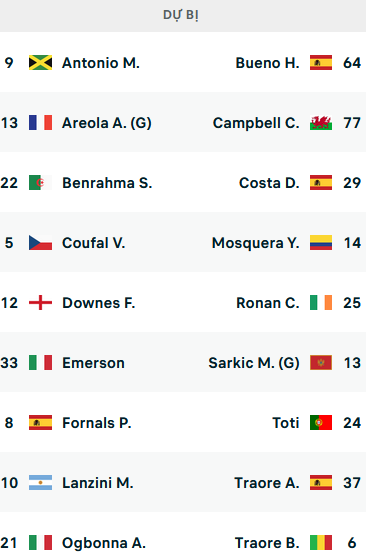
Task: Click the England flag beside Downes F.
Action: [40, 302]
